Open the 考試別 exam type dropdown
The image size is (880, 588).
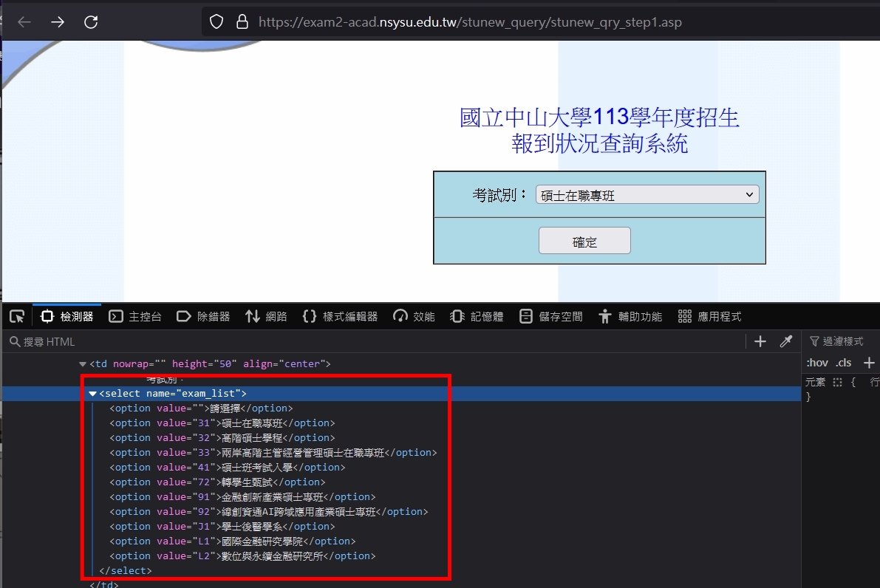click(647, 195)
